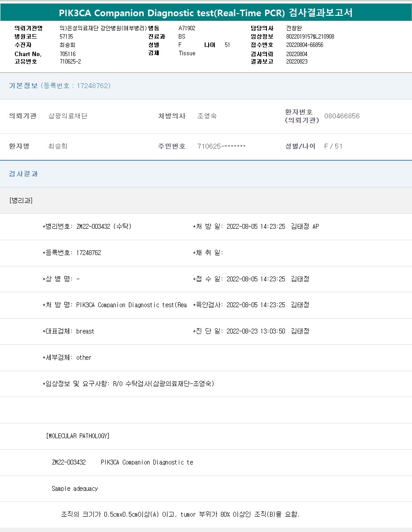This screenshot has height=532, width=412.
Task: Click the PIK3CA report title header
Action: tap(206, 13)
